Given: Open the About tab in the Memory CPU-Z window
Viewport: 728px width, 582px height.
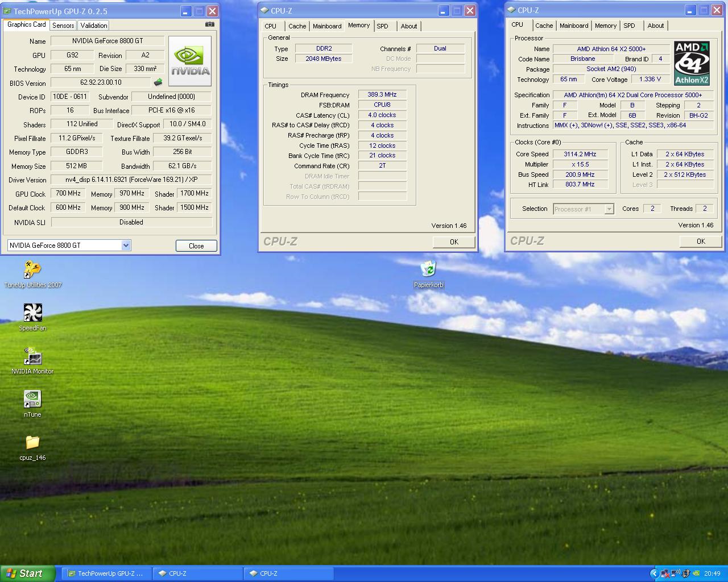Looking at the screenshot, I should pos(408,26).
